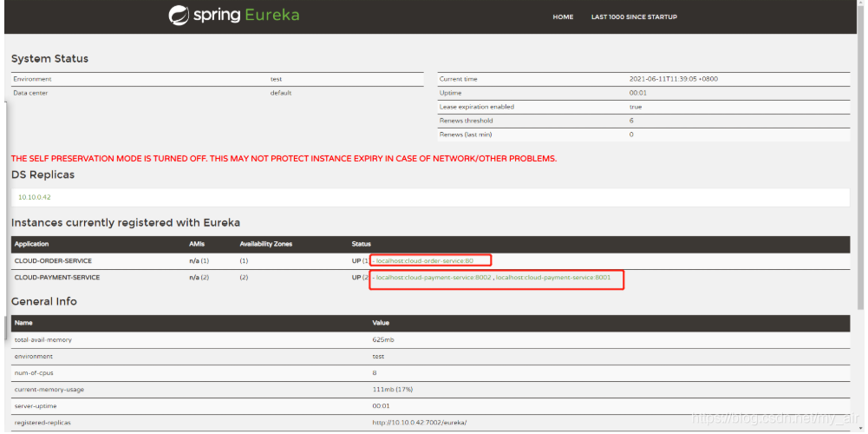Viewport: 868px width, 434px height.
Task: Select the Environment label in System Status
Action: 32,79
